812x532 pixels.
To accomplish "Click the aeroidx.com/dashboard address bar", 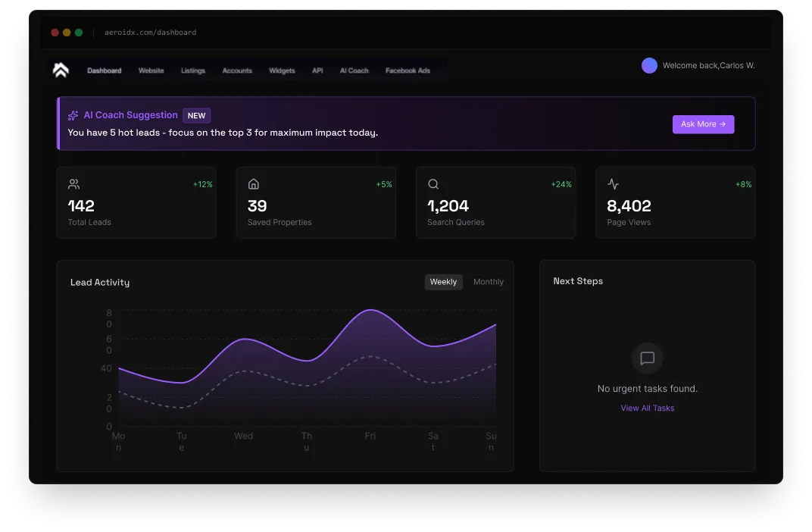I will pos(149,33).
